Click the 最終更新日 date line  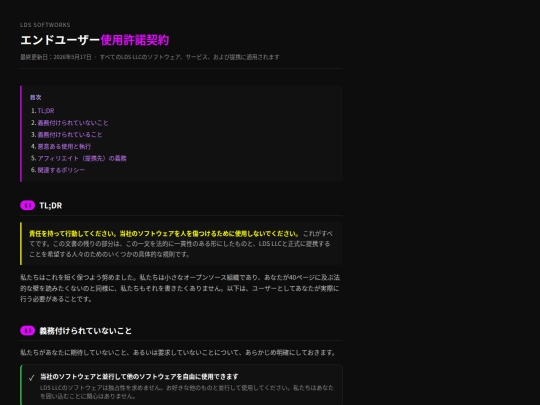click(x=150, y=57)
